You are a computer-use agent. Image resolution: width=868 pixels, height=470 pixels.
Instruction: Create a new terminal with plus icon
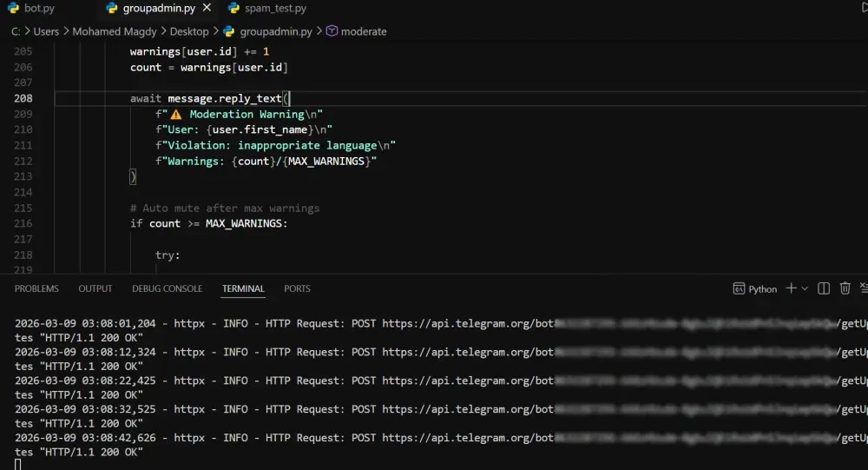pyautogui.click(x=791, y=288)
